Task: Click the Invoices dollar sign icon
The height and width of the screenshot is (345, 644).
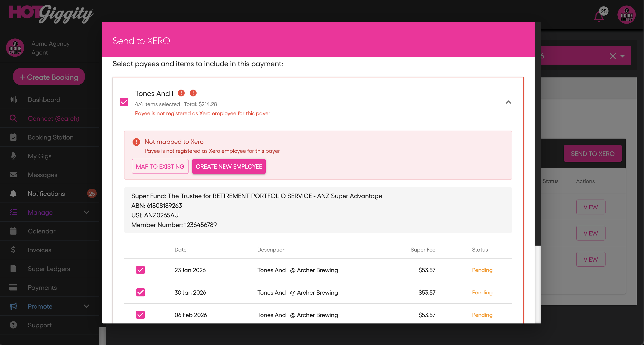Action: (13, 250)
